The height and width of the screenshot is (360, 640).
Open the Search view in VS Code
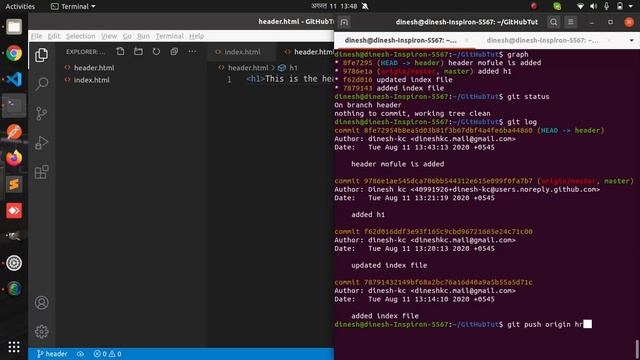pyautogui.click(x=41, y=84)
